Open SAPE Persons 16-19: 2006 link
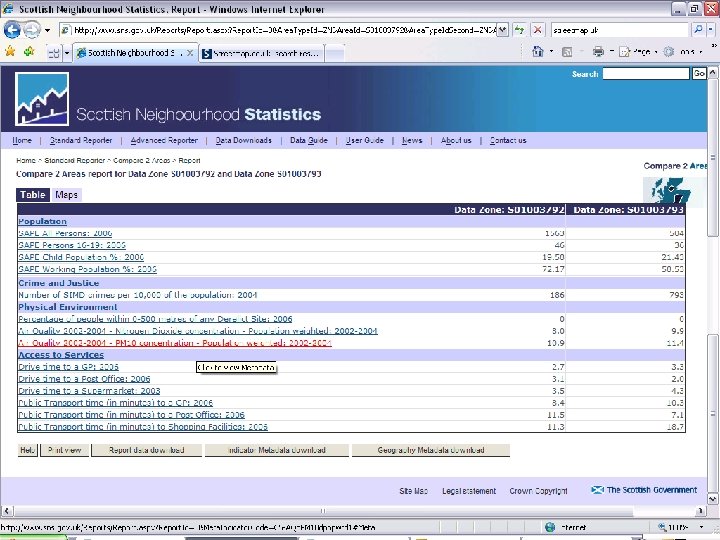720x540 pixels. click(72, 245)
